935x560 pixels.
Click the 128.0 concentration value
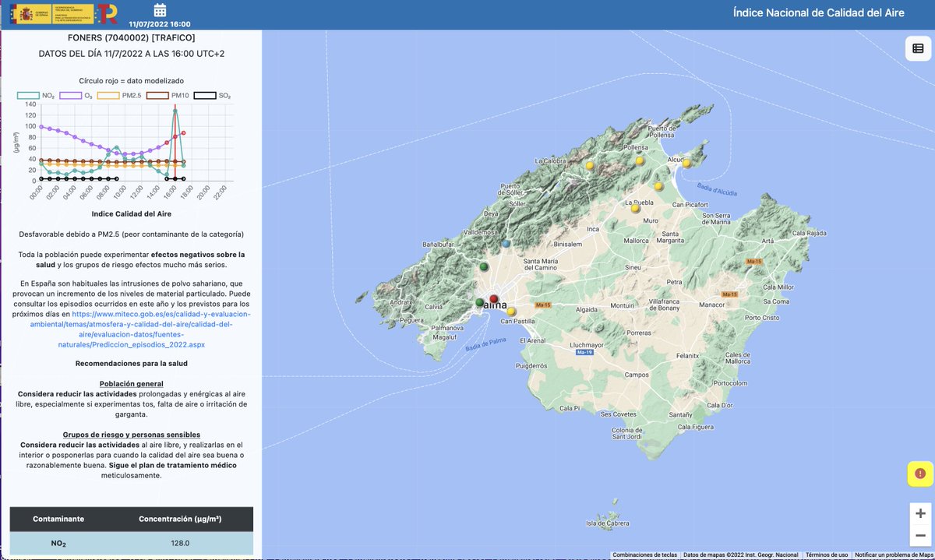coord(181,544)
